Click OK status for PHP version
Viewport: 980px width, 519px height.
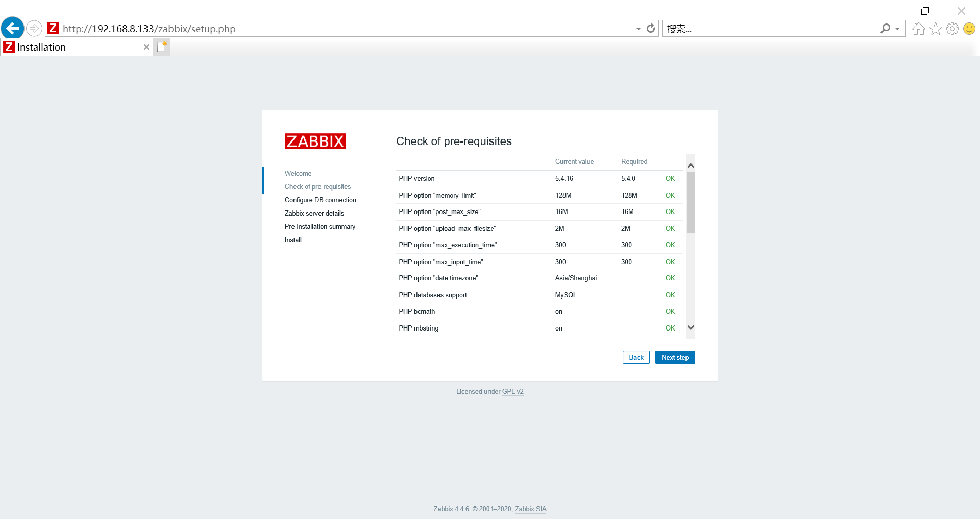670,179
